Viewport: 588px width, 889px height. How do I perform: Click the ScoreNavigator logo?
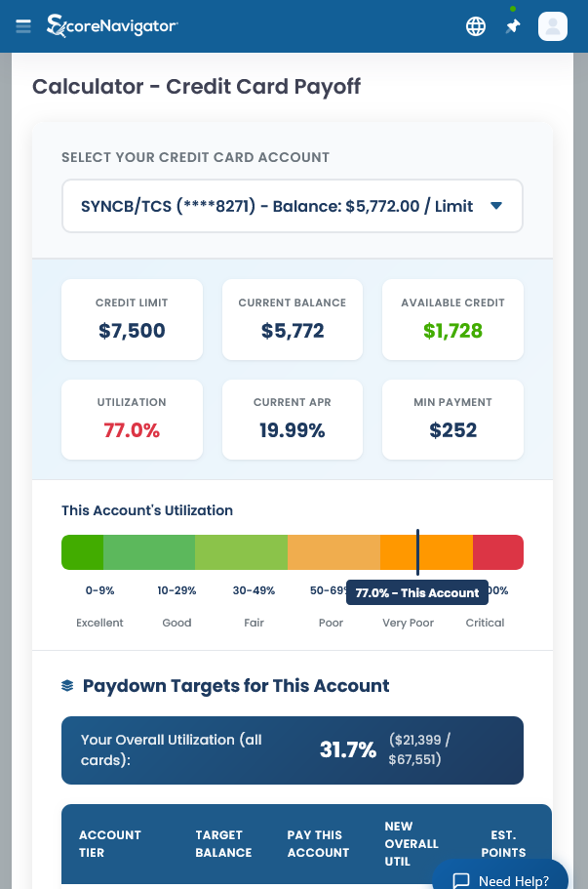tap(110, 26)
